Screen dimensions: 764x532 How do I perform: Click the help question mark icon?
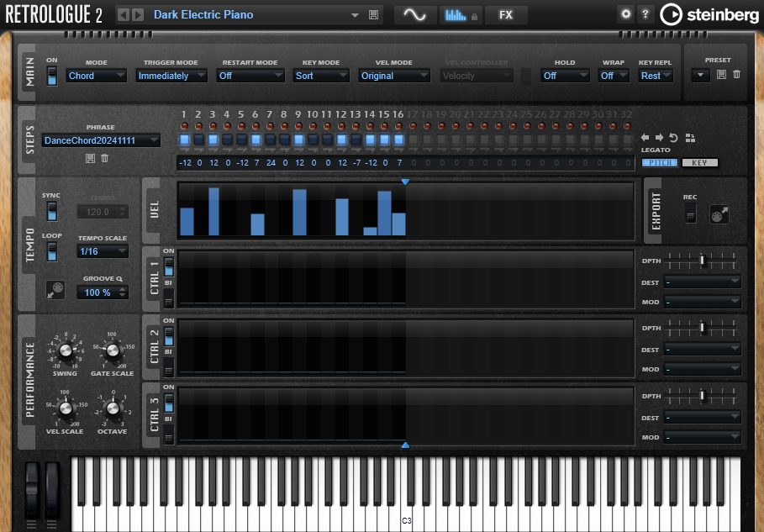coord(645,14)
